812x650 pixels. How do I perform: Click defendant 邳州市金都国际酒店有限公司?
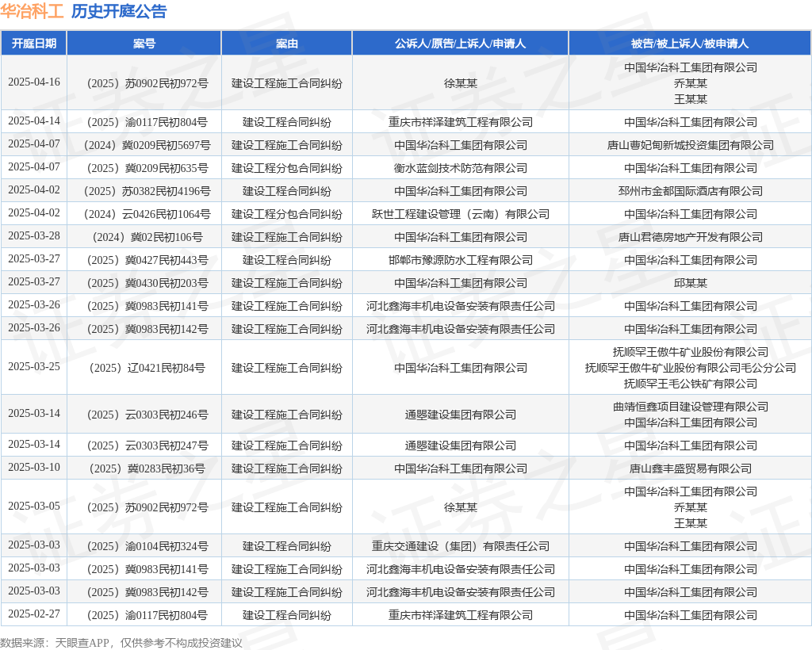(x=691, y=192)
